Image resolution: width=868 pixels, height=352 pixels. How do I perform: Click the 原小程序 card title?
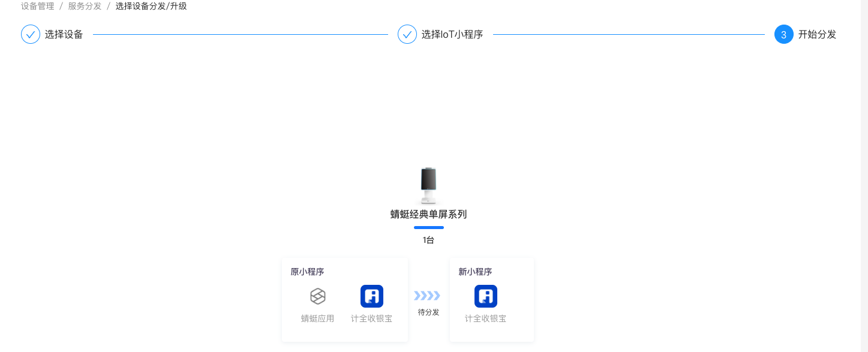click(x=307, y=272)
